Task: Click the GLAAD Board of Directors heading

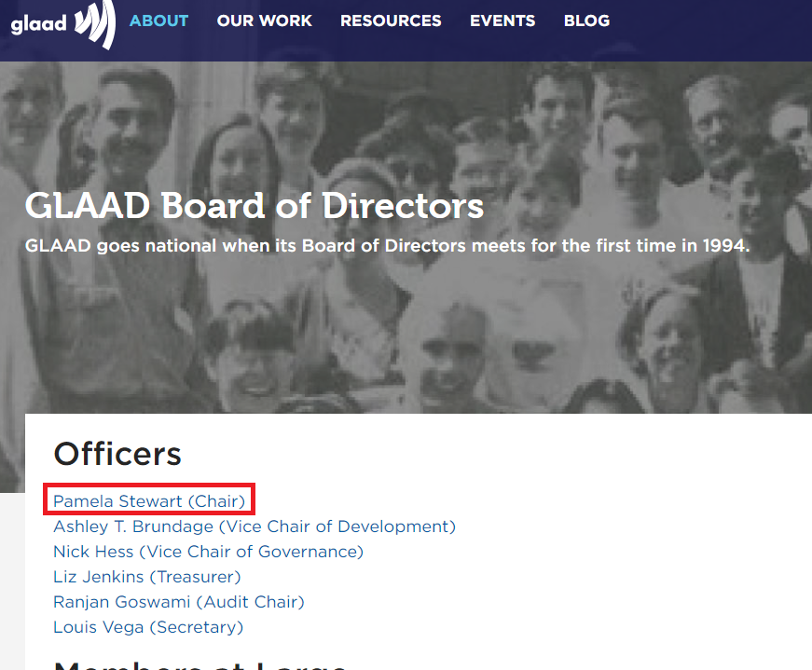Action: pos(255,206)
